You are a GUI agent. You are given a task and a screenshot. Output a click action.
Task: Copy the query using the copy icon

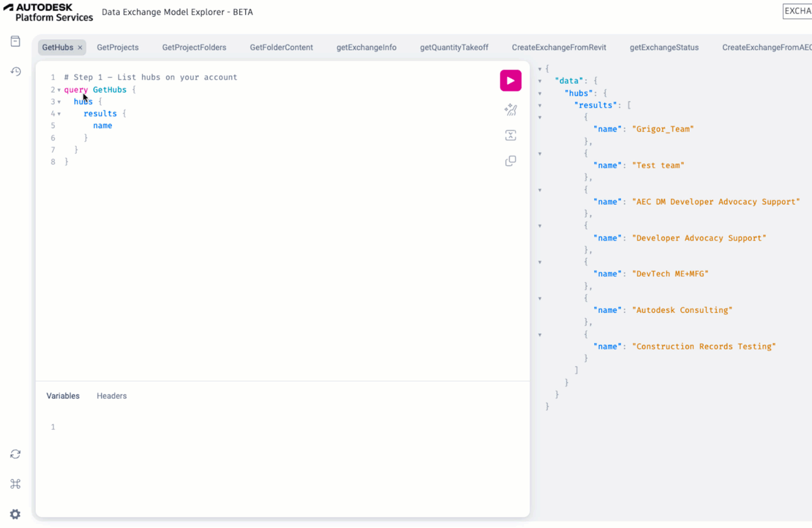pos(510,161)
